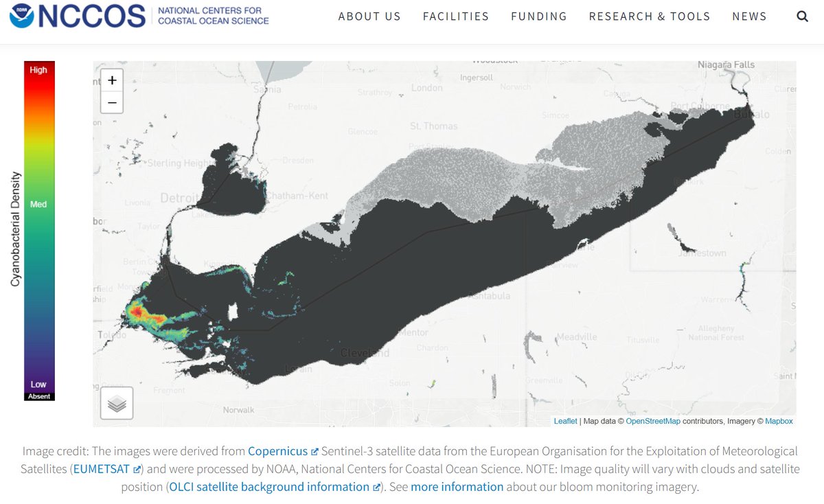Toggle map zoom with the minus control

click(112, 101)
